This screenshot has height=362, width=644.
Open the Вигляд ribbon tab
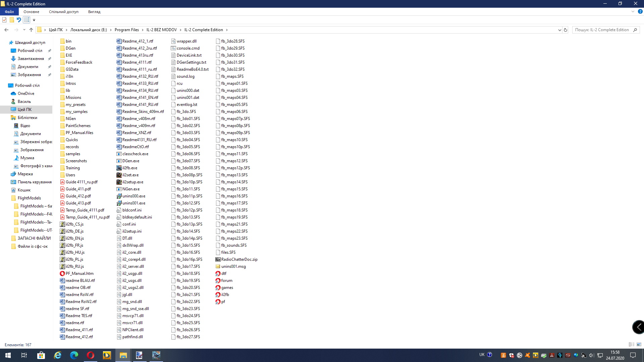(x=94, y=12)
